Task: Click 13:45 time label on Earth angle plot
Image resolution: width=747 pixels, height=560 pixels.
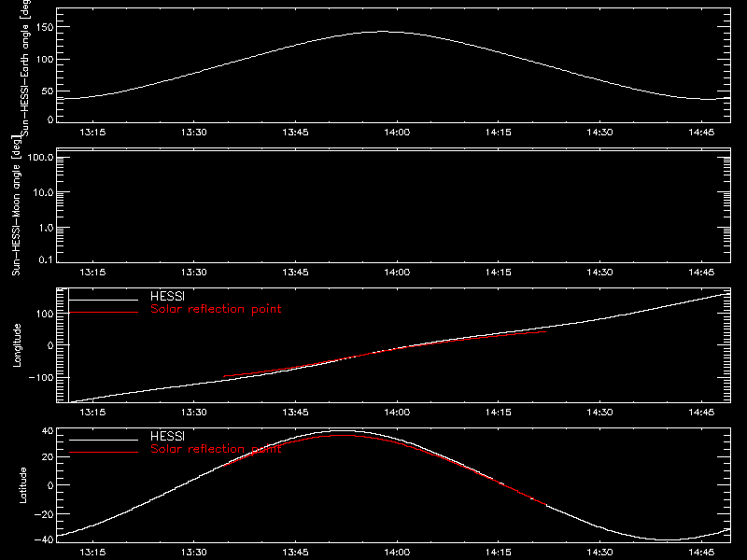Action: coord(295,132)
